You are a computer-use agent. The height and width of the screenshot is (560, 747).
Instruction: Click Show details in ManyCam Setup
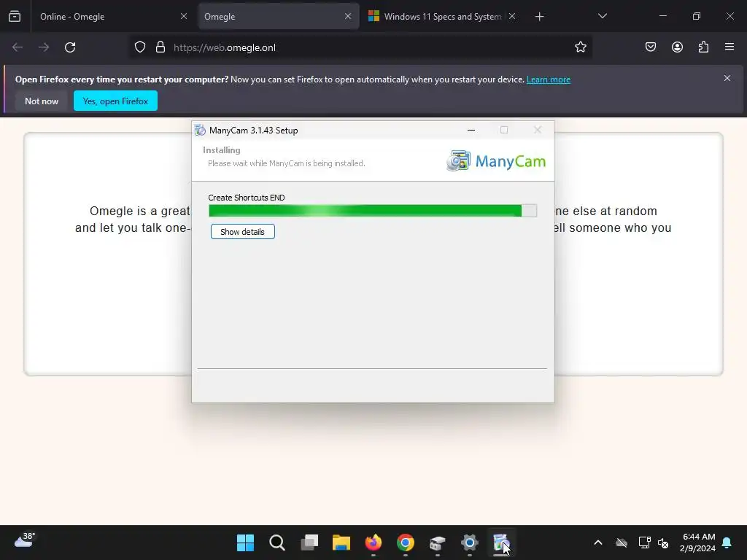[x=242, y=232]
